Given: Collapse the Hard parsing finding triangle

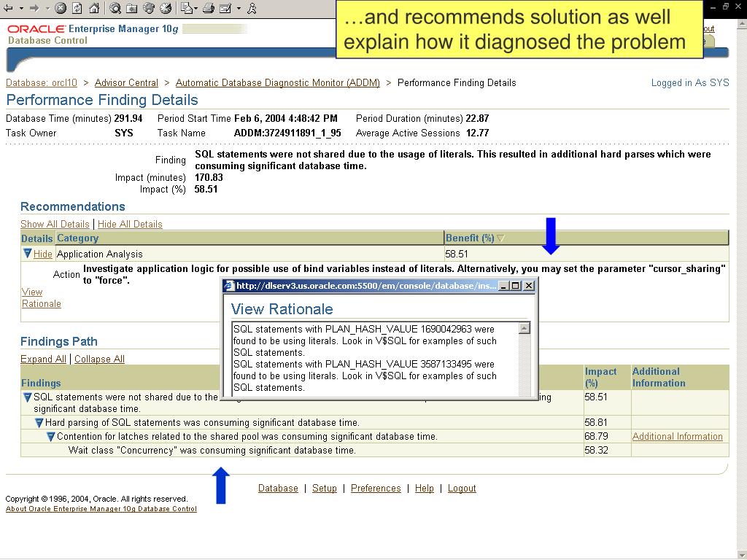Looking at the screenshot, I should click(x=39, y=423).
